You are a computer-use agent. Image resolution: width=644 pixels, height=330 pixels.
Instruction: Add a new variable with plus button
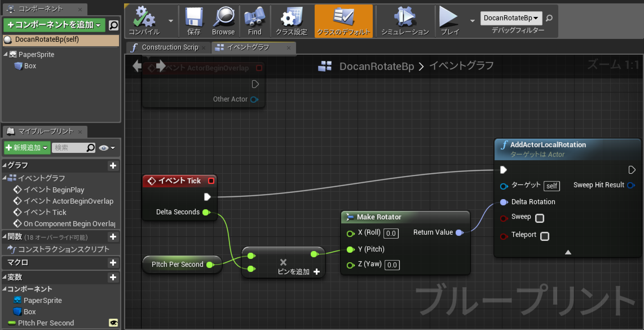click(x=113, y=277)
